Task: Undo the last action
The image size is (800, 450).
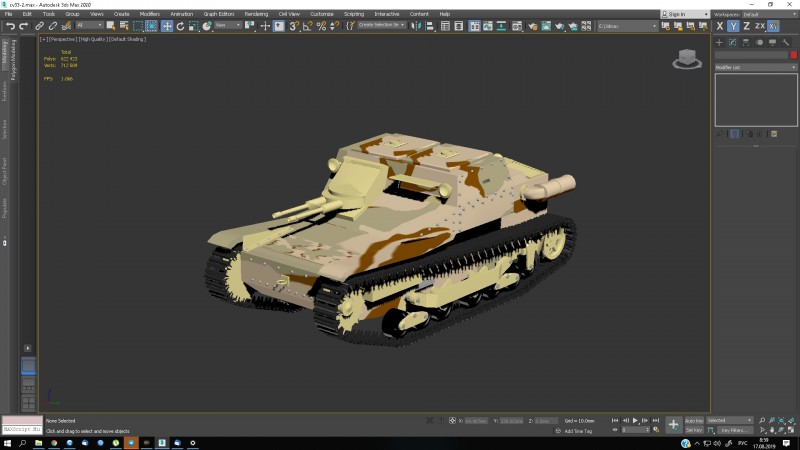Action: [10, 26]
